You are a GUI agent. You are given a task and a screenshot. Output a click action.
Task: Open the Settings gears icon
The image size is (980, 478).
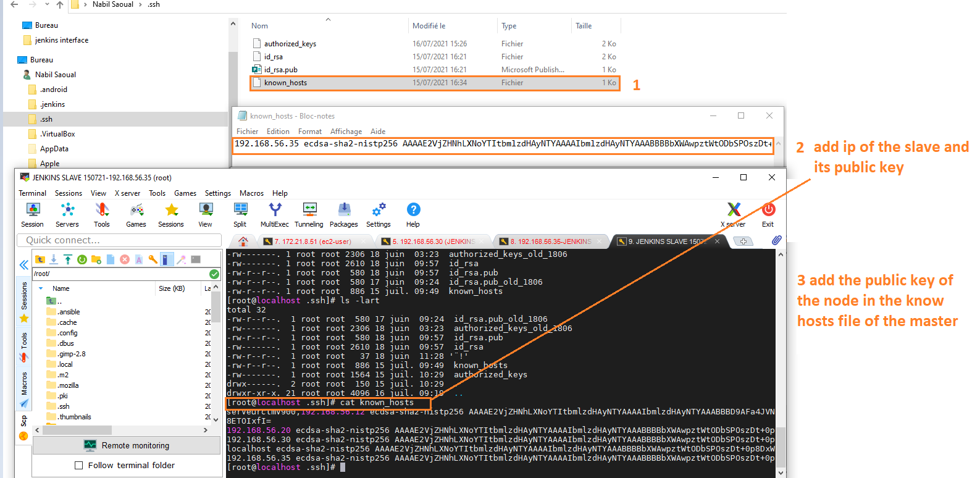(x=379, y=215)
